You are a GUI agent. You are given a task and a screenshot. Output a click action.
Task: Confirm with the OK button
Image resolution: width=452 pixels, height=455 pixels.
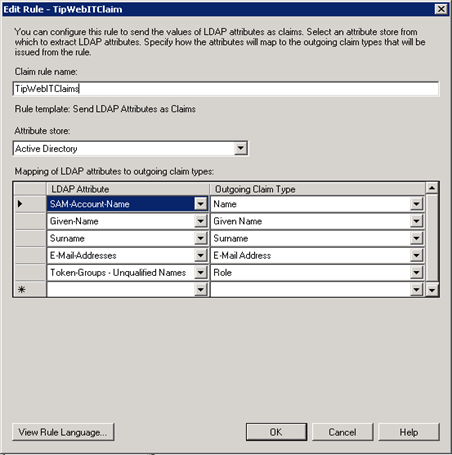(276, 432)
